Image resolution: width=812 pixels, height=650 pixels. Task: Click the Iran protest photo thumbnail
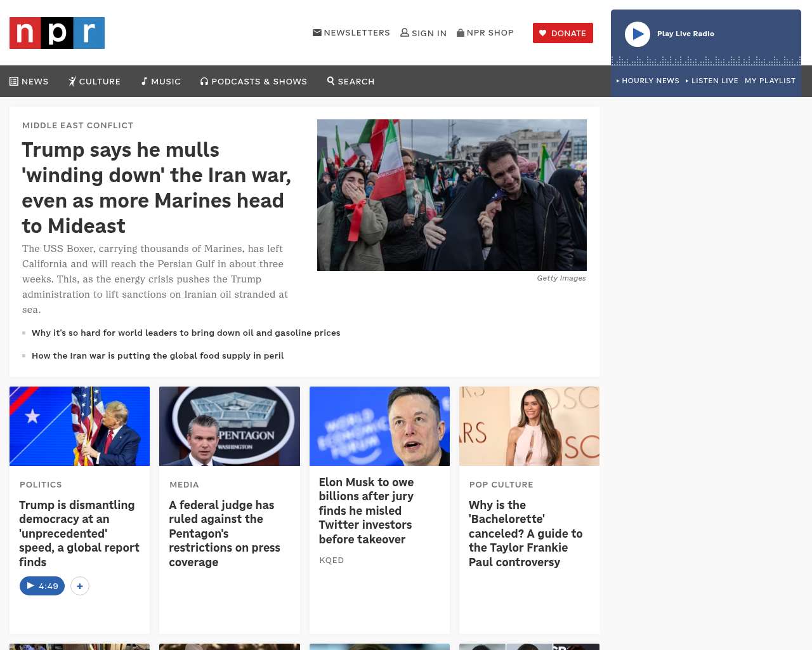(452, 195)
